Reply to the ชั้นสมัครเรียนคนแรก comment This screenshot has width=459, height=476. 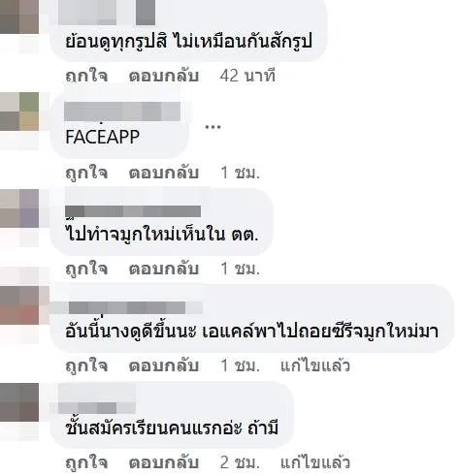point(163,462)
